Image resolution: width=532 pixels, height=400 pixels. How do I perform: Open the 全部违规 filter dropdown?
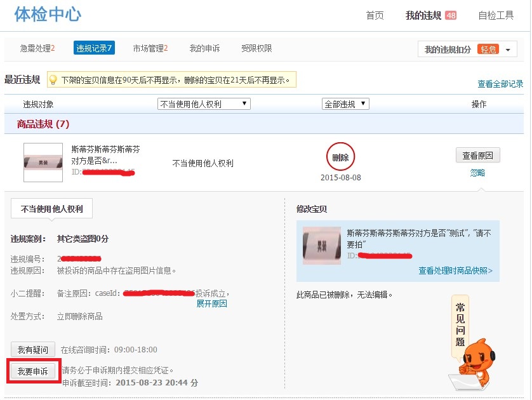pos(345,104)
